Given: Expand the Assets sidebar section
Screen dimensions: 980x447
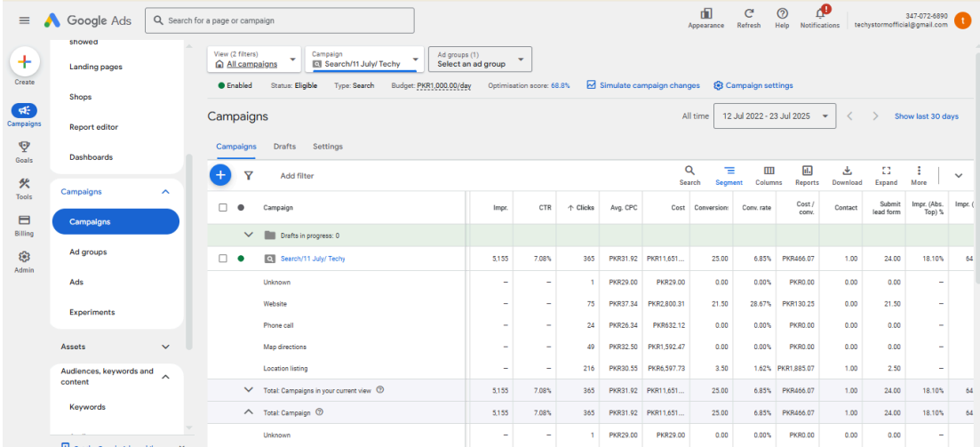Looking at the screenshot, I should pos(165,347).
